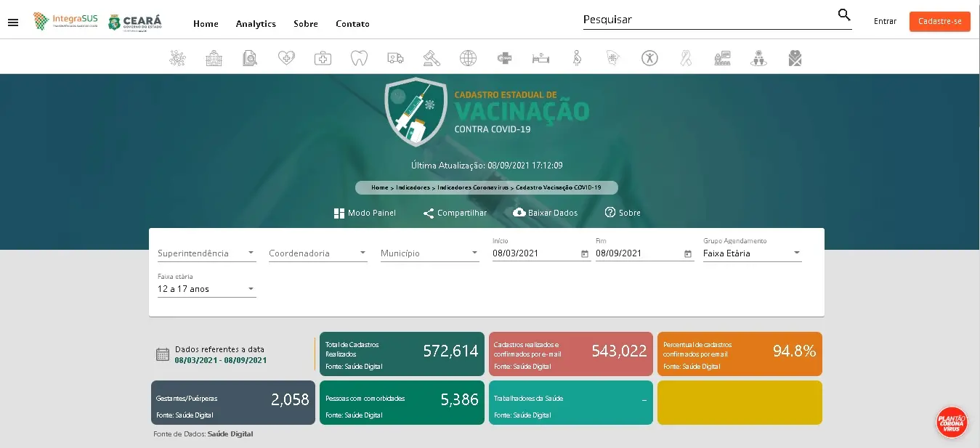This screenshot has width=980, height=448.
Task: Expand the Superintendência dropdown
Action: (206, 253)
